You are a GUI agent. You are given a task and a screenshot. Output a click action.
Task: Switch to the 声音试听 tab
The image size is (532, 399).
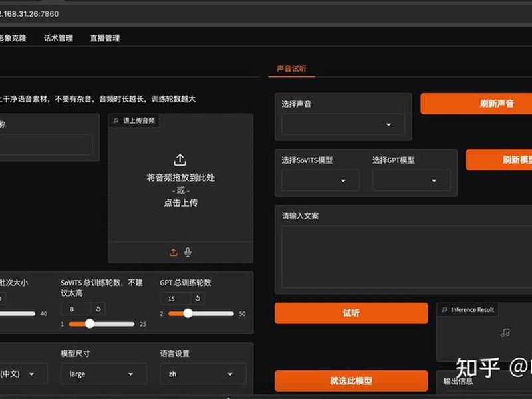291,69
